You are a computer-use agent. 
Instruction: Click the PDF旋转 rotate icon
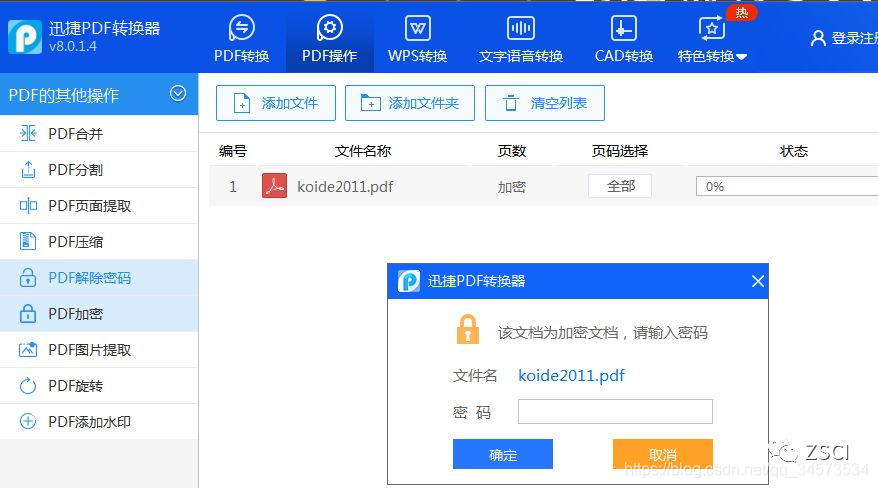point(28,386)
